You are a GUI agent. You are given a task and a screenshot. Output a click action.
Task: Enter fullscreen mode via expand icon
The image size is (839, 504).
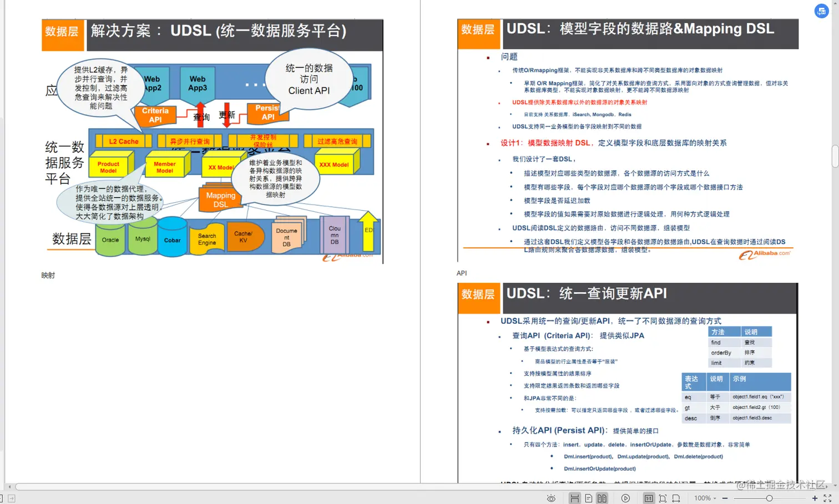[827, 498]
